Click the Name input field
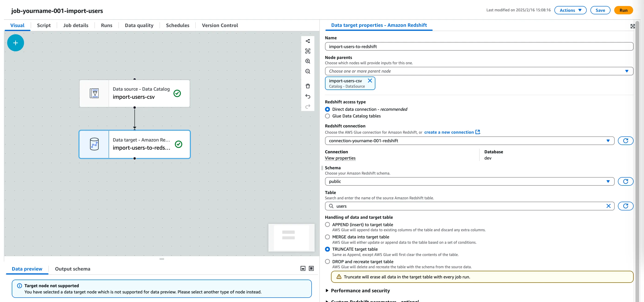This screenshot has width=644, height=302. [479, 46]
